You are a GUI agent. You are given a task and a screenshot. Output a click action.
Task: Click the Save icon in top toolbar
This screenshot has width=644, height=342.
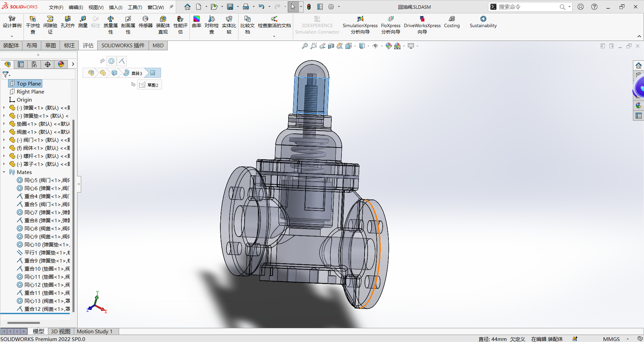tap(230, 7)
